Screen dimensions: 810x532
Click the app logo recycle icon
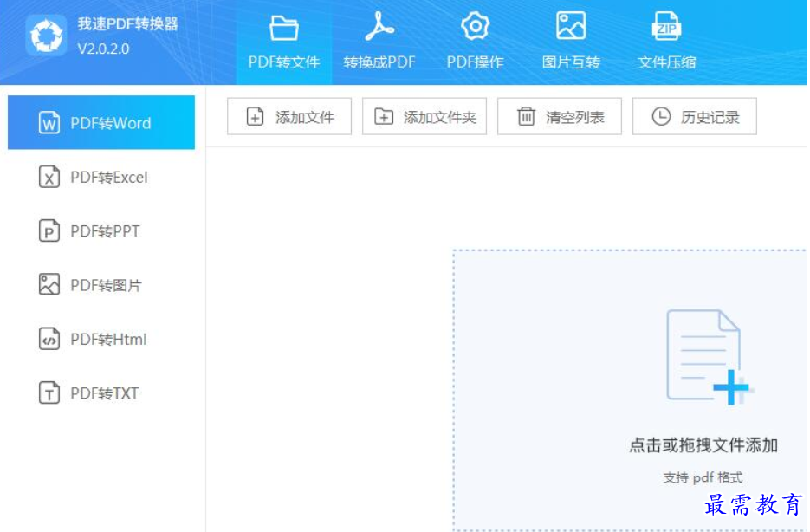pyautogui.click(x=47, y=36)
